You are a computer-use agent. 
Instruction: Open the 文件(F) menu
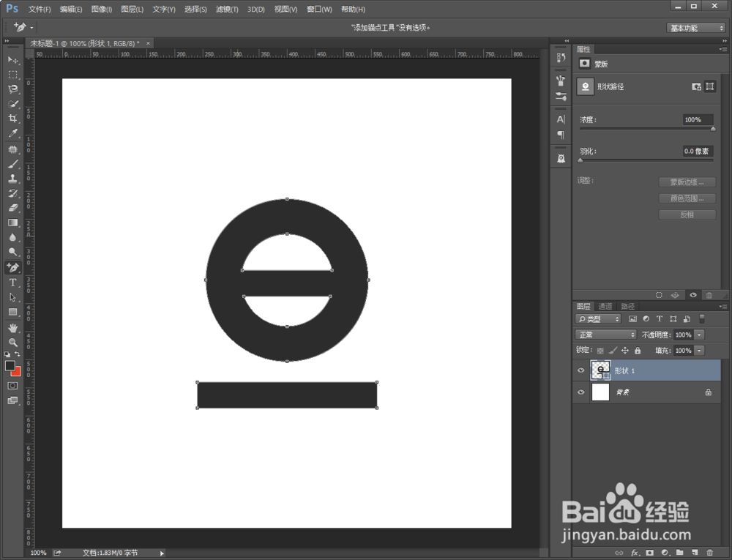[40, 10]
